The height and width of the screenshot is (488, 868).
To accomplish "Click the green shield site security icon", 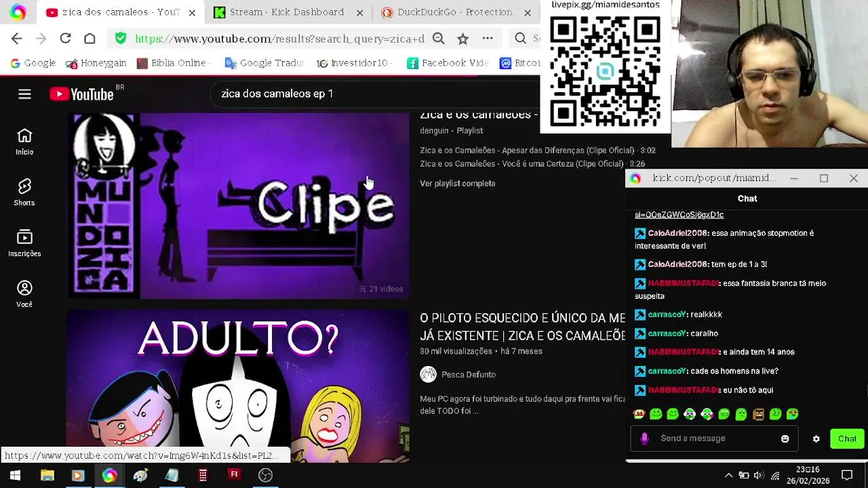I will point(120,39).
